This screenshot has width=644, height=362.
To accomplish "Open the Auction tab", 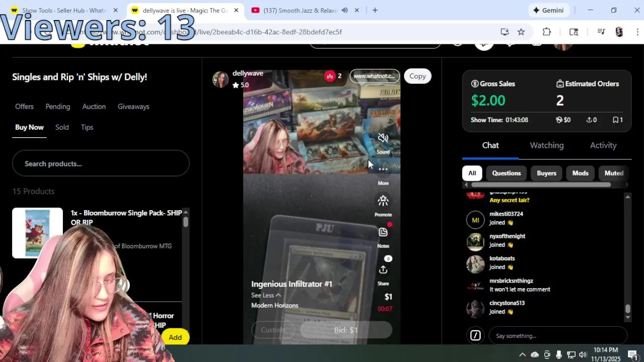I will 94,107.
